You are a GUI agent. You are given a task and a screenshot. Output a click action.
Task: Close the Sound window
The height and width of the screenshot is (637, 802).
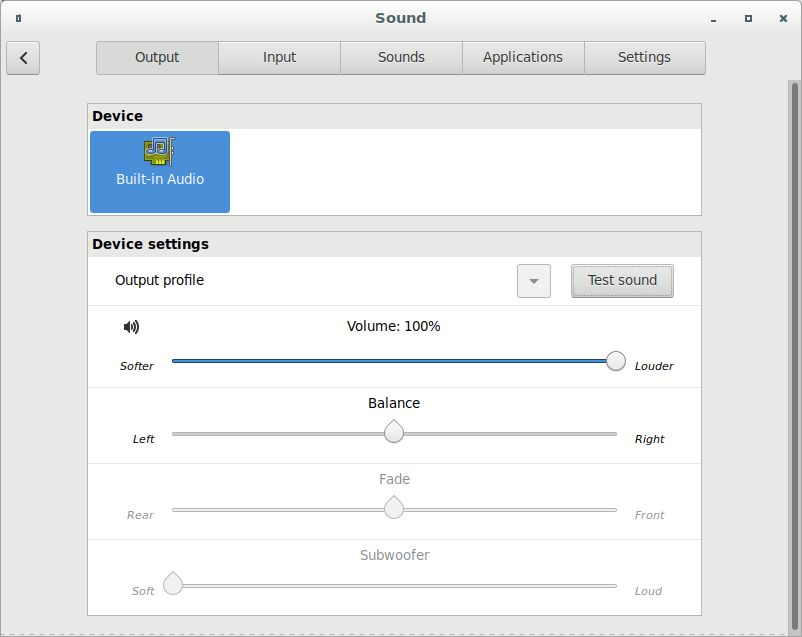tap(783, 18)
